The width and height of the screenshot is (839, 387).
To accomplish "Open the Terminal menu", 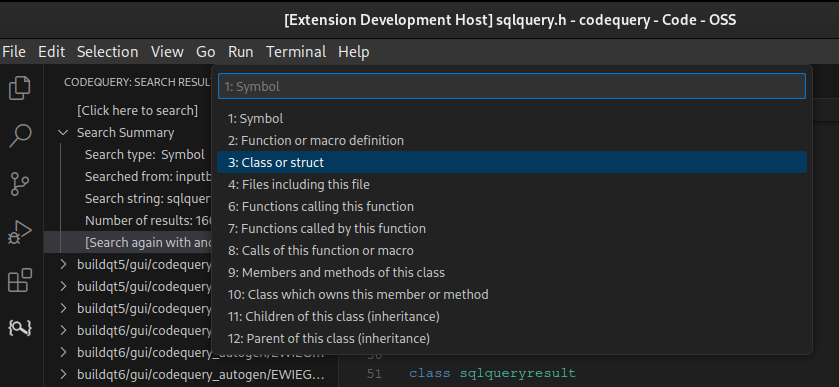I will [x=296, y=52].
